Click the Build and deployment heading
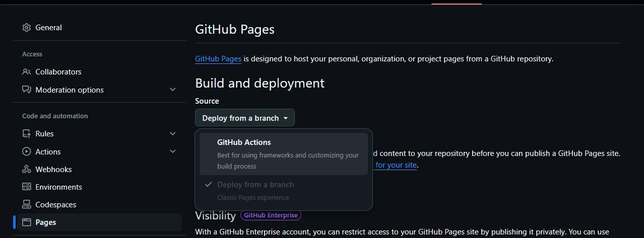The width and height of the screenshot is (644, 238). tap(260, 83)
